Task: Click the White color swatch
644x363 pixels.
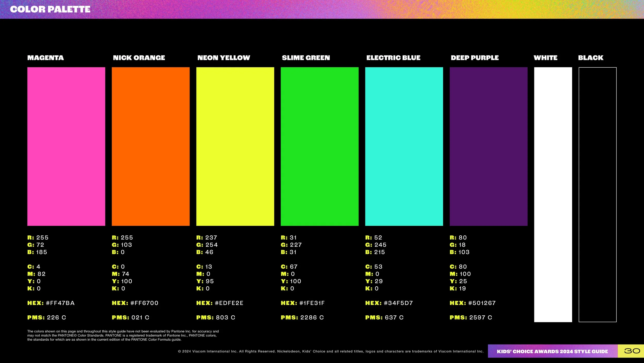Action: (553, 194)
